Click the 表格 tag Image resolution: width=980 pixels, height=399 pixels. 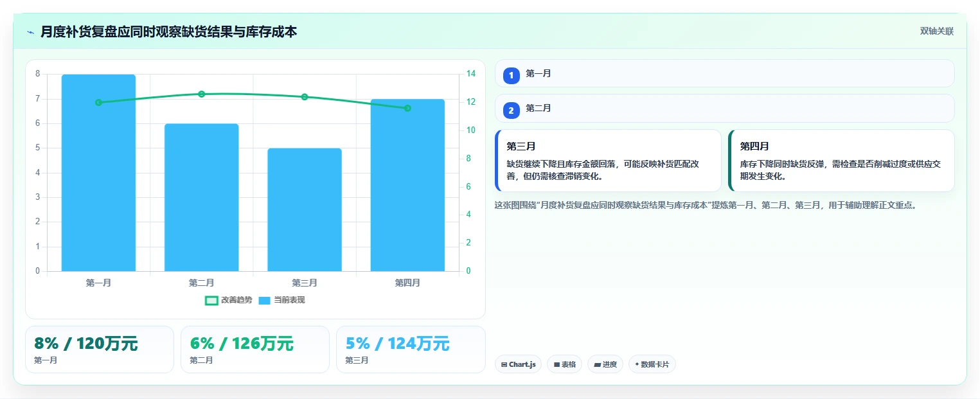pyautogui.click(x=564, y=364)
